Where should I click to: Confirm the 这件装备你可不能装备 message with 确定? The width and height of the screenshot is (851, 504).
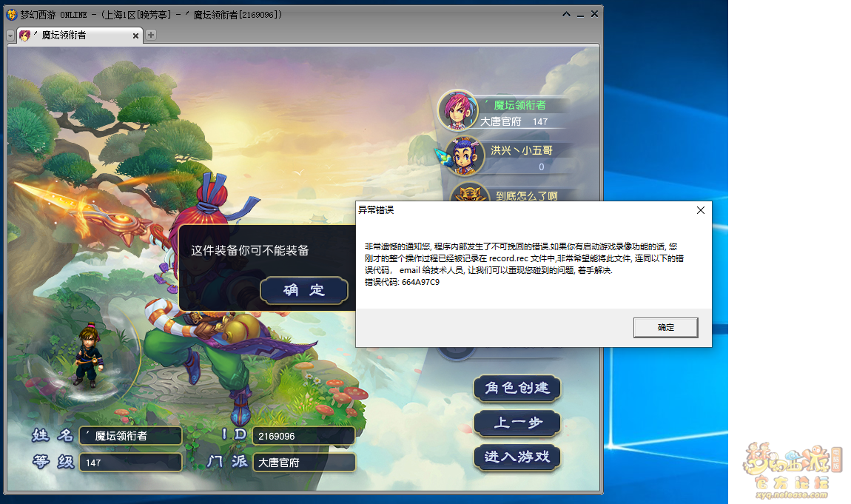click(x=304, y=290)
